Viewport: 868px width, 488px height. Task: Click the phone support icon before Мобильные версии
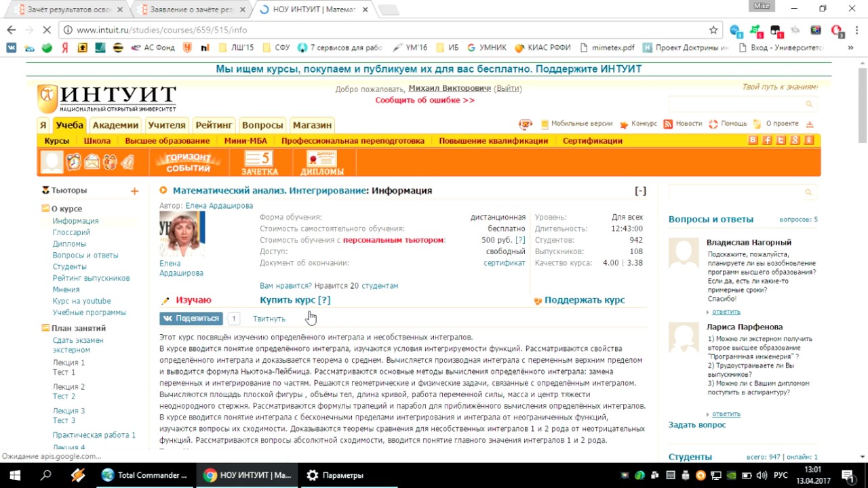pos(526,124)
